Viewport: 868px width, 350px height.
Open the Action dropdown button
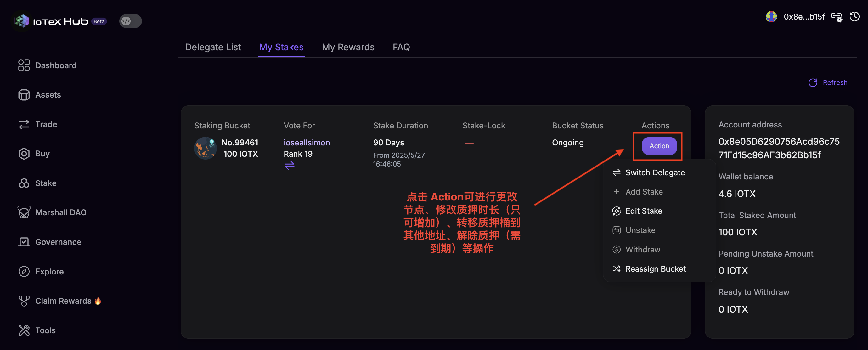point(659,146)
